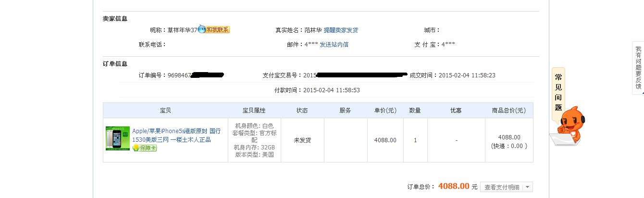Expand the payment details dropdown arrow
Image resolution: width=644 pixels, height=198 pixels.
pos(528,187)
